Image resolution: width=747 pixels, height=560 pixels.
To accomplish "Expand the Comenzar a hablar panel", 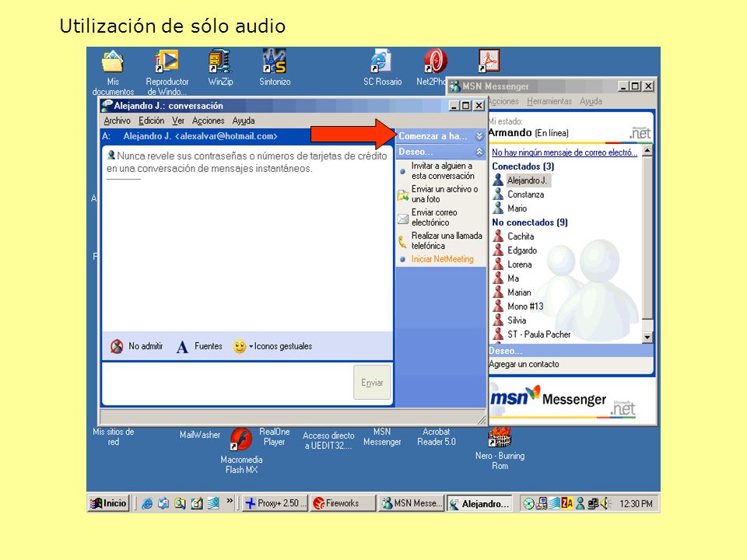I will 479,136.
